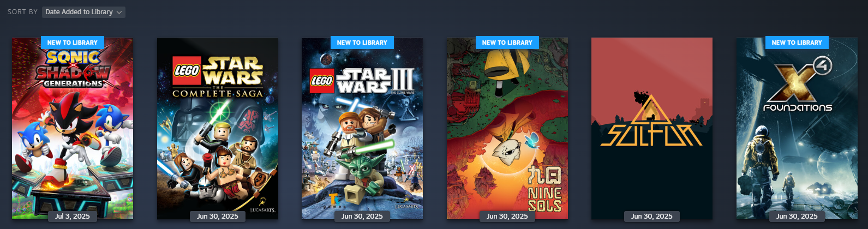This screenshot has width=868, height=229.
Task: Click the date label under Nine Sols
Action: (x=507, y=216)
